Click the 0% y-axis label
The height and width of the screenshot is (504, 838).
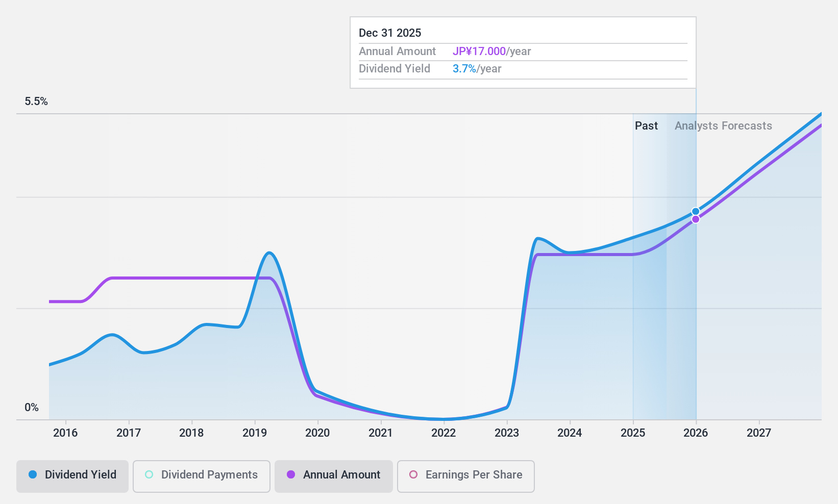pyautogui.click(x=32, y=408)
